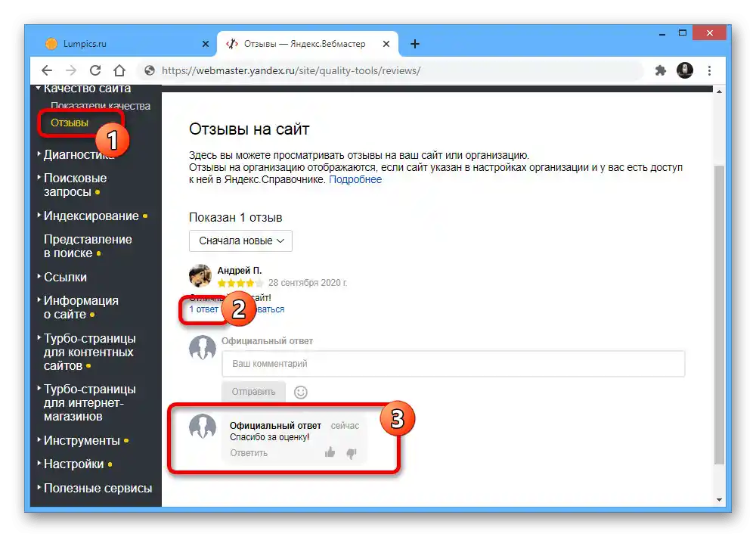Click the vertical scrollbar thumb
This screenshot has width=756, height=537.
click(x=719, y=315)
